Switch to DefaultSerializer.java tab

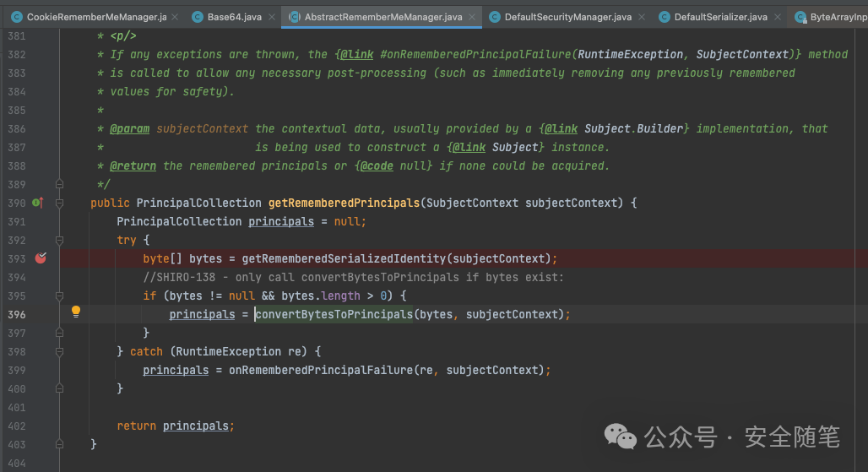coord(721,17)
